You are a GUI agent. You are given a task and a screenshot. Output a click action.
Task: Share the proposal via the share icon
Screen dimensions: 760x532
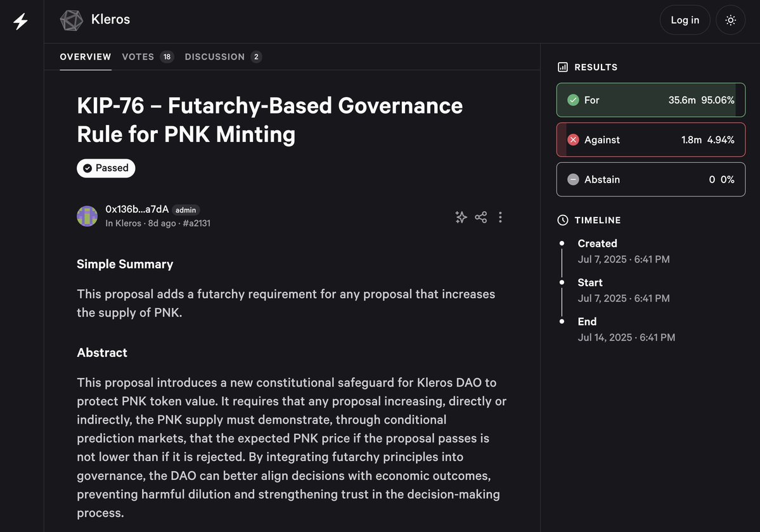pyautogui.click(x=481, y=217)
